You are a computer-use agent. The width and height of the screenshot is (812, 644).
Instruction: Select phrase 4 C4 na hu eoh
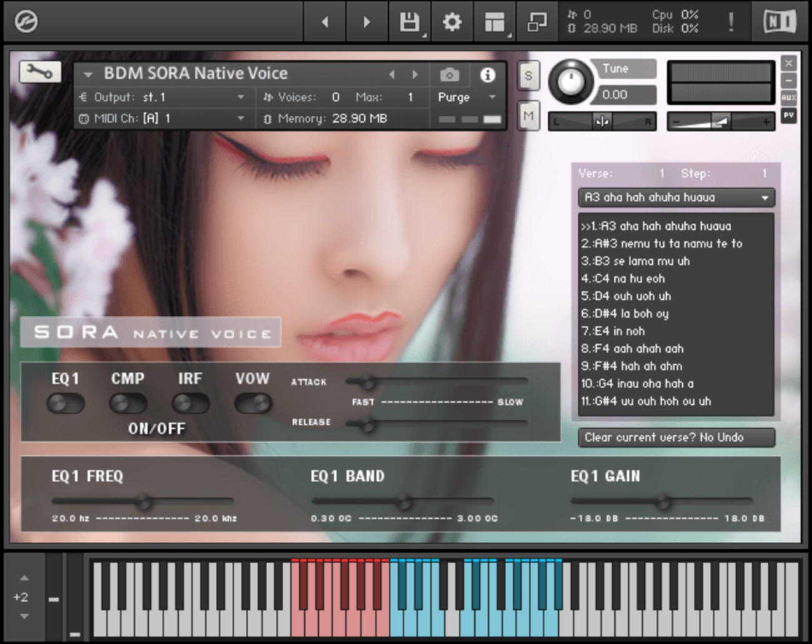pos(623,279)
